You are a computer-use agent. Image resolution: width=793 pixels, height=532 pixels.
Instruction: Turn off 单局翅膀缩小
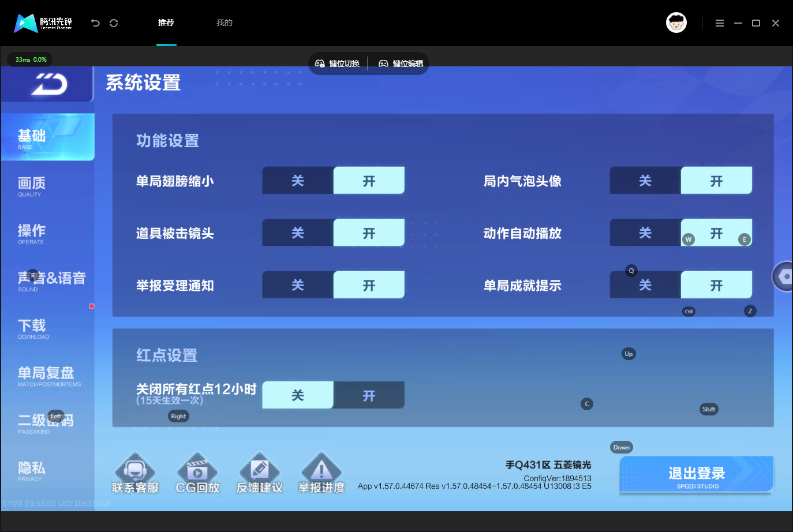[298, 181]
